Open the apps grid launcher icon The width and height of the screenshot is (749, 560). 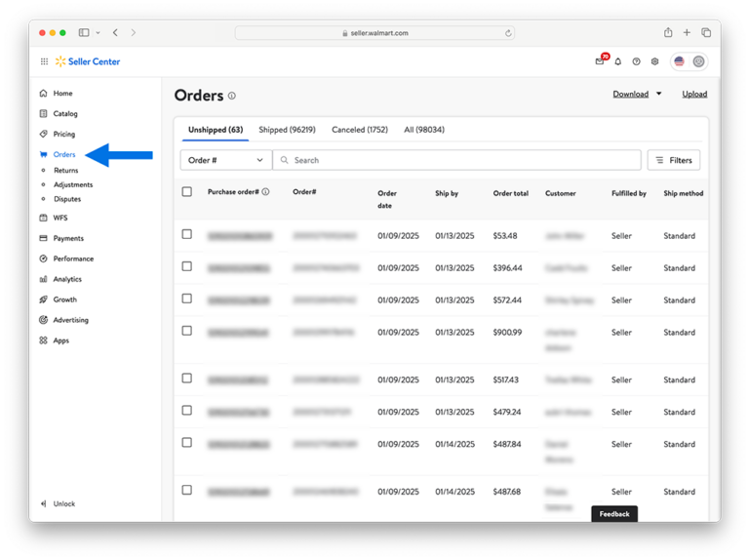click(44, 61)
